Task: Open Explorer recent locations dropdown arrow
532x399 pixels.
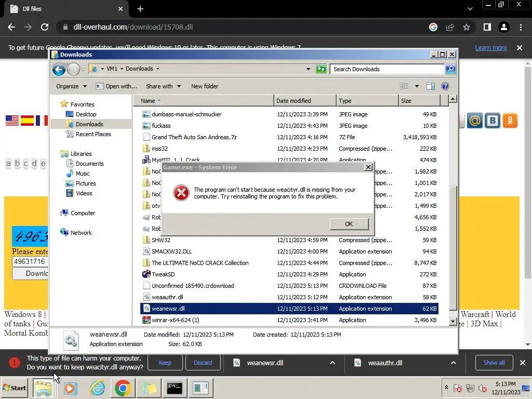Action: tap(84, 70)
